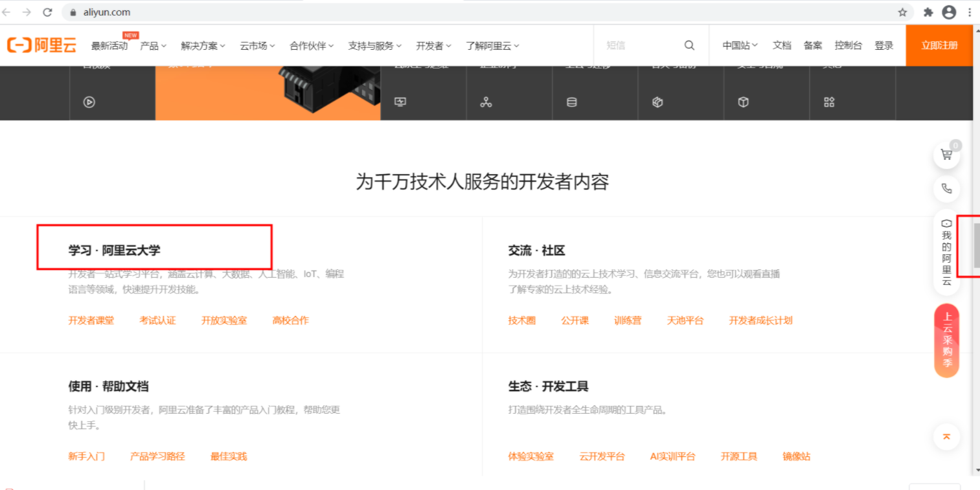Open the 最新活动 menu item
The height and width of the screenshot is (490, 980).
(109, 45)
